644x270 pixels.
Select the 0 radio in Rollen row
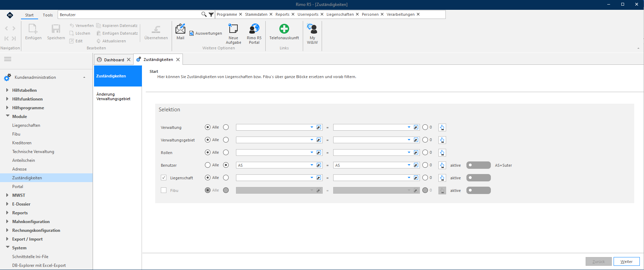(x=425, y=152)
